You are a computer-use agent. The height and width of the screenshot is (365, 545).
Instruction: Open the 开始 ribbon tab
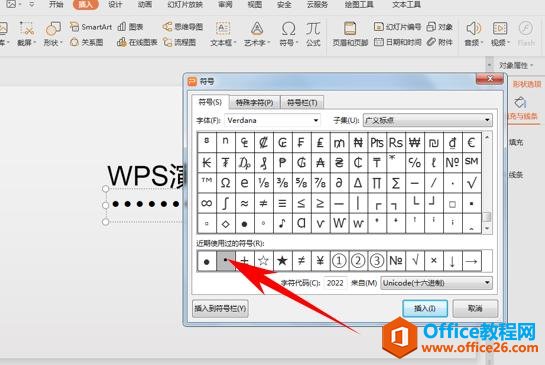click(x=56, y=5)
